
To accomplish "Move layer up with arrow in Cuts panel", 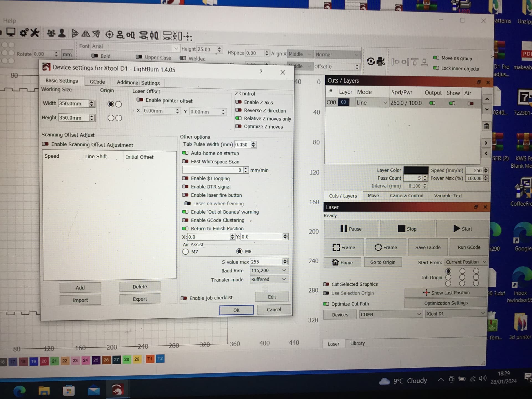I will [487, 99].
